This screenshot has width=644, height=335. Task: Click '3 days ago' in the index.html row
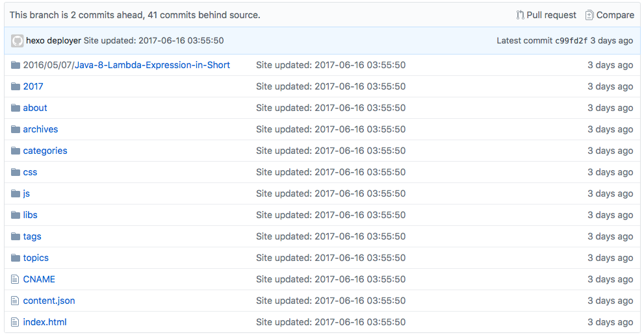(610, 322)
